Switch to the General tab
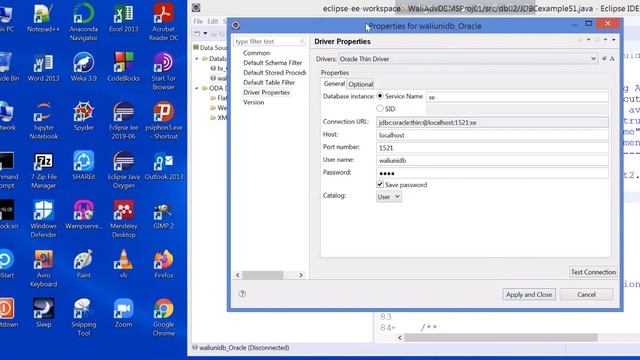This screenshot has height=360, width=640. coord(334,84)
